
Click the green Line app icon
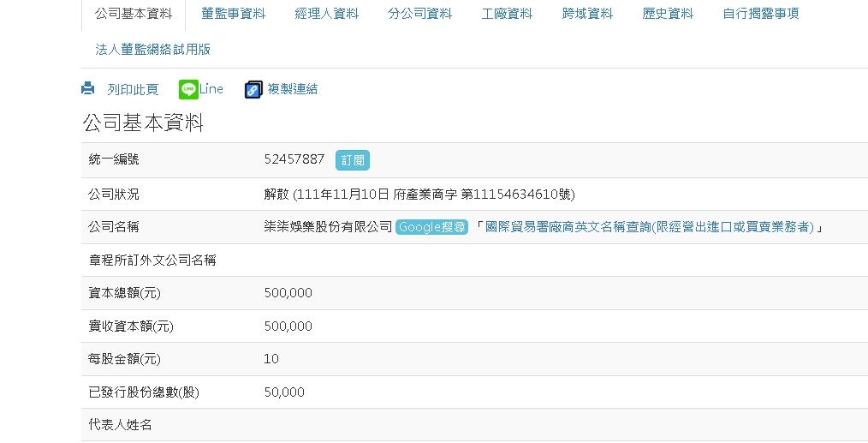[188, 89]
